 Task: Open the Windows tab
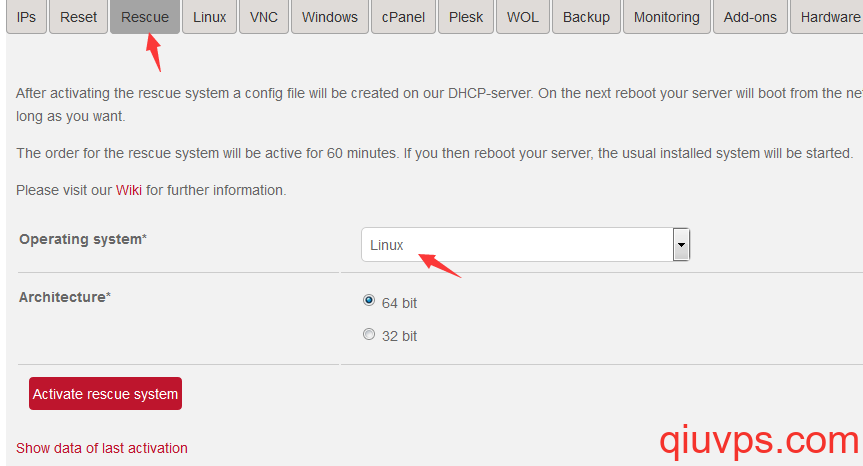tap(329, 17)
